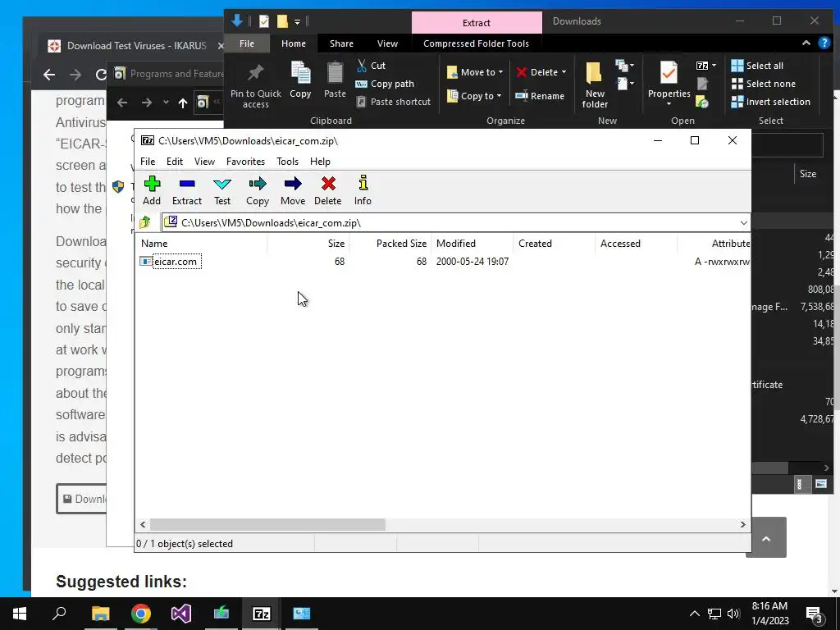Open Explorer Help question mark icon

824,43
